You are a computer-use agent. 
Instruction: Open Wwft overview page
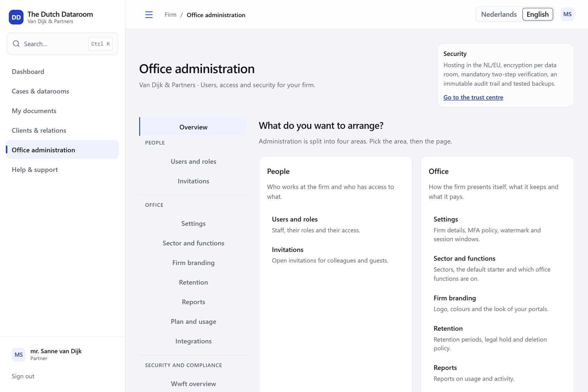click(193, 384)
